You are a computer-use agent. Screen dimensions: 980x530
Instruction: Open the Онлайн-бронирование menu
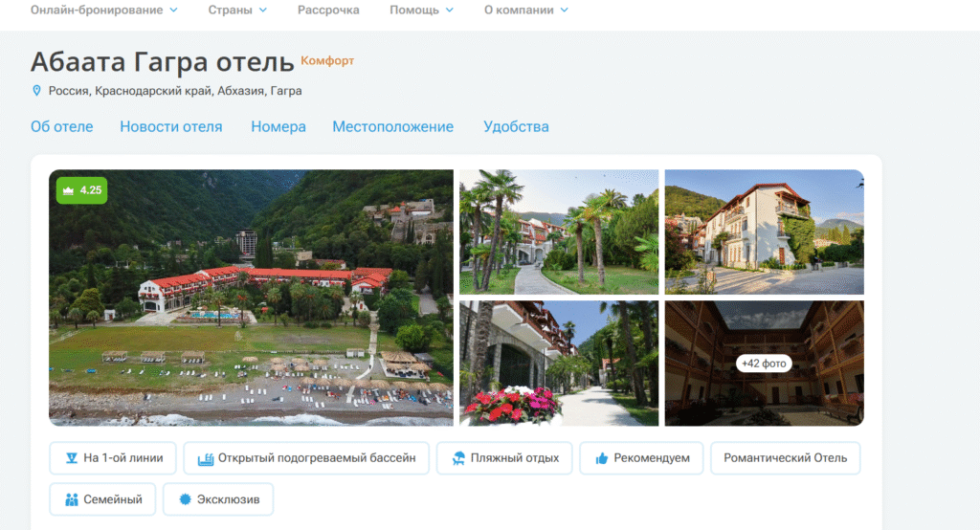click(x=97, y=10)
